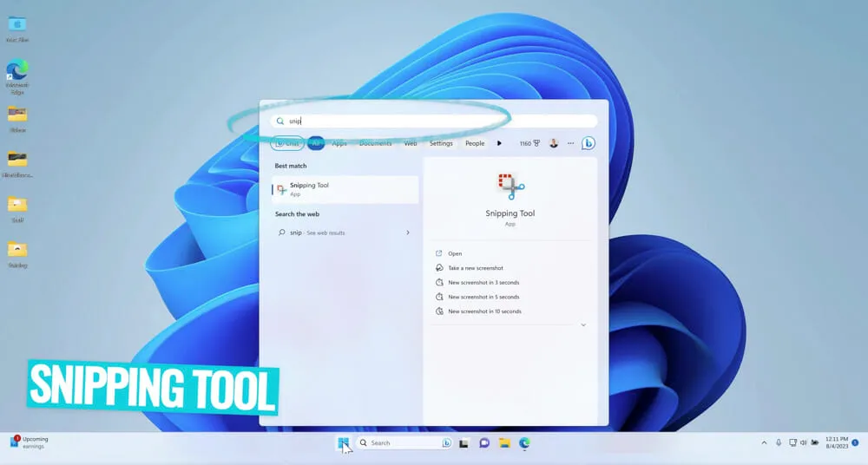Click 'Take a new screenshot' action

coord(475,268)
